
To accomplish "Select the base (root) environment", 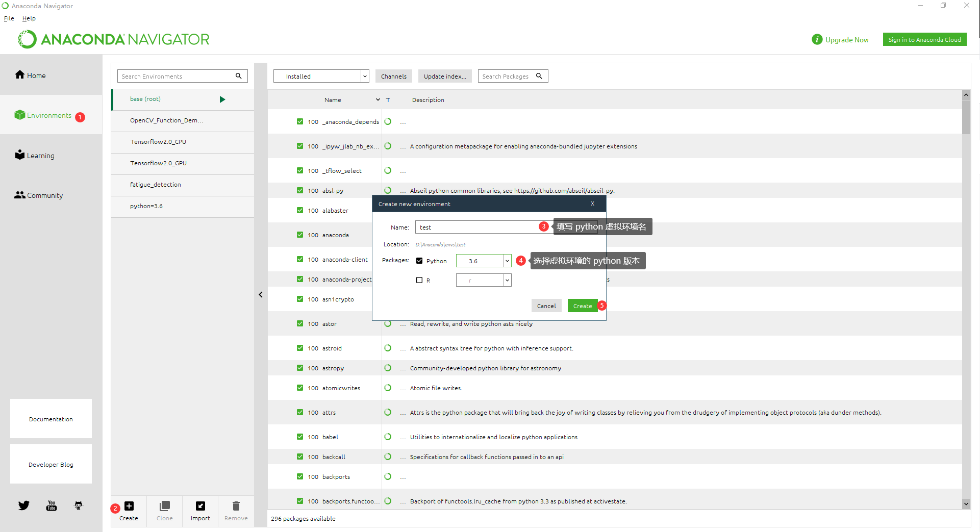I will coord(183,99).
